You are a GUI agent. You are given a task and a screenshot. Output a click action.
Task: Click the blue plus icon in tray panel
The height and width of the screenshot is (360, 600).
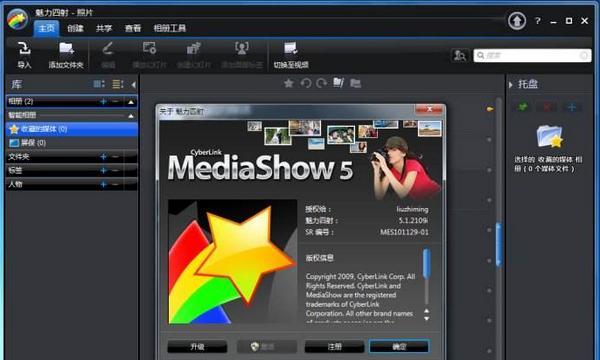tap(572, 107)
